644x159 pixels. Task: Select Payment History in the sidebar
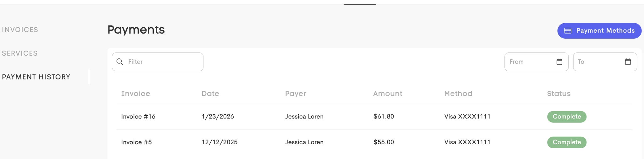(36, 77)
